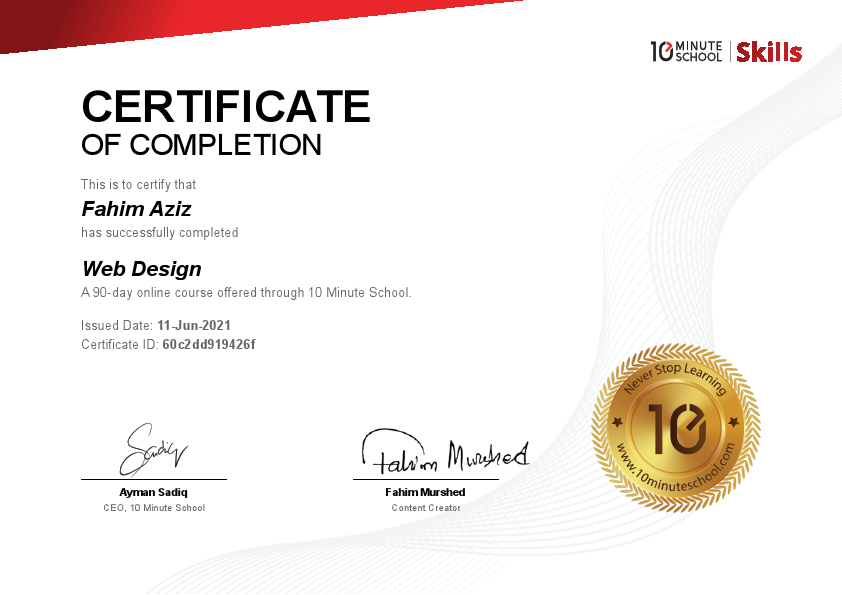The width and height of the screenshot is (842, 595).
Task: Click the 10 emblem inside the gold medal
Action: tap(678, 428)
